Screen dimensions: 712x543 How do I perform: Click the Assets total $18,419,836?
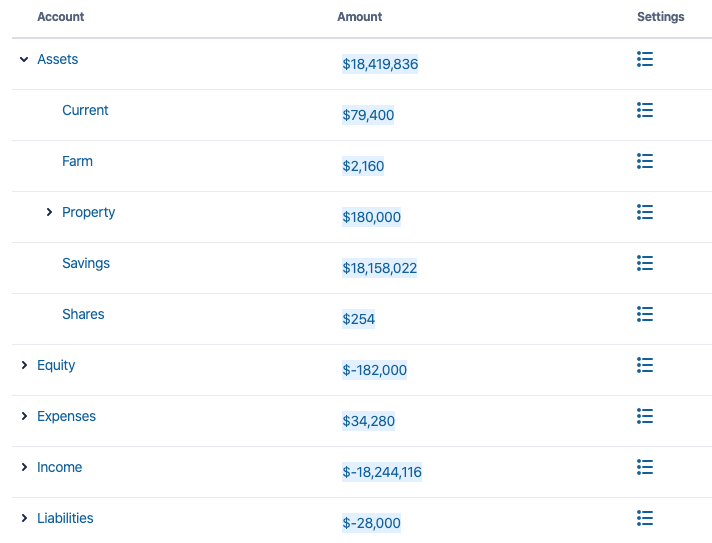380,64
